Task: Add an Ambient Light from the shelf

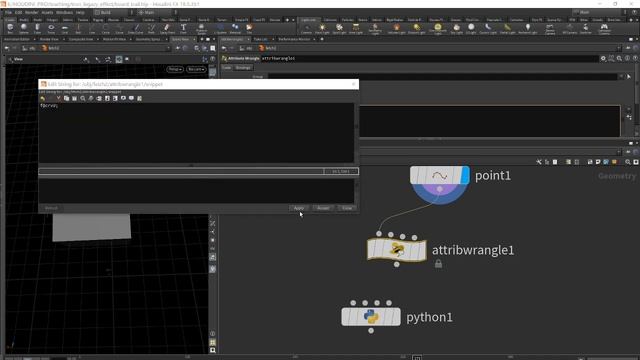Action: click(x=527, y=29)
